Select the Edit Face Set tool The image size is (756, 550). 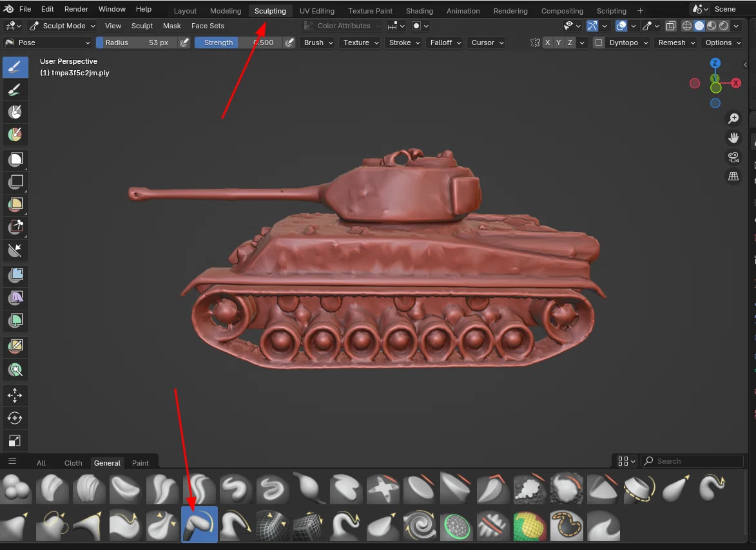pos(15,345)
